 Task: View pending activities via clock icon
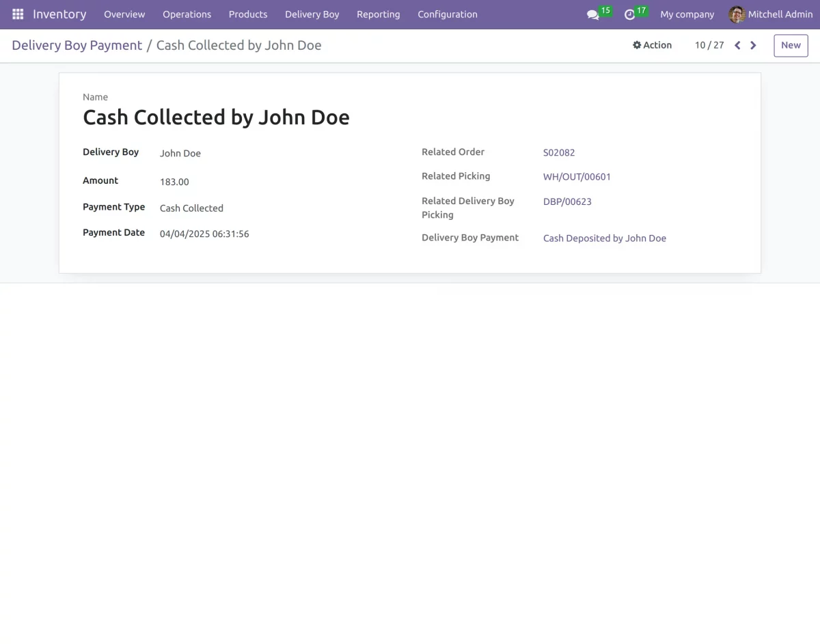(630, 14)
